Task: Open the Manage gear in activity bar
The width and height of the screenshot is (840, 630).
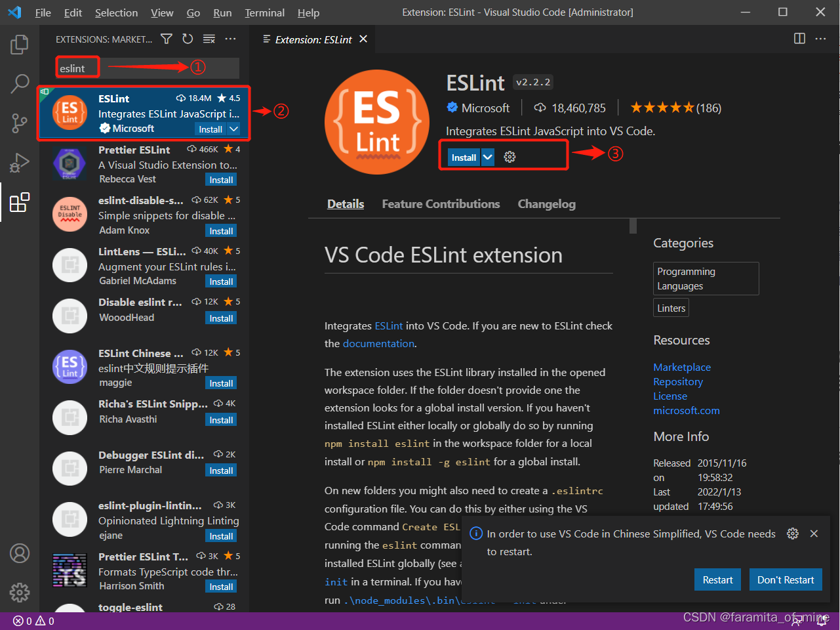Action: pos(20,593)
